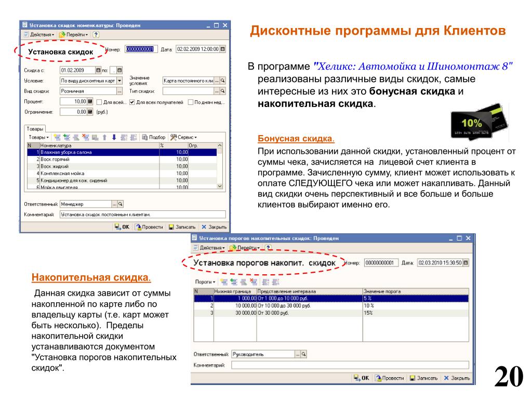This screenshot has height=399, width=532.
Task: Open Действия menu in discount window
Action: point(39,35)
